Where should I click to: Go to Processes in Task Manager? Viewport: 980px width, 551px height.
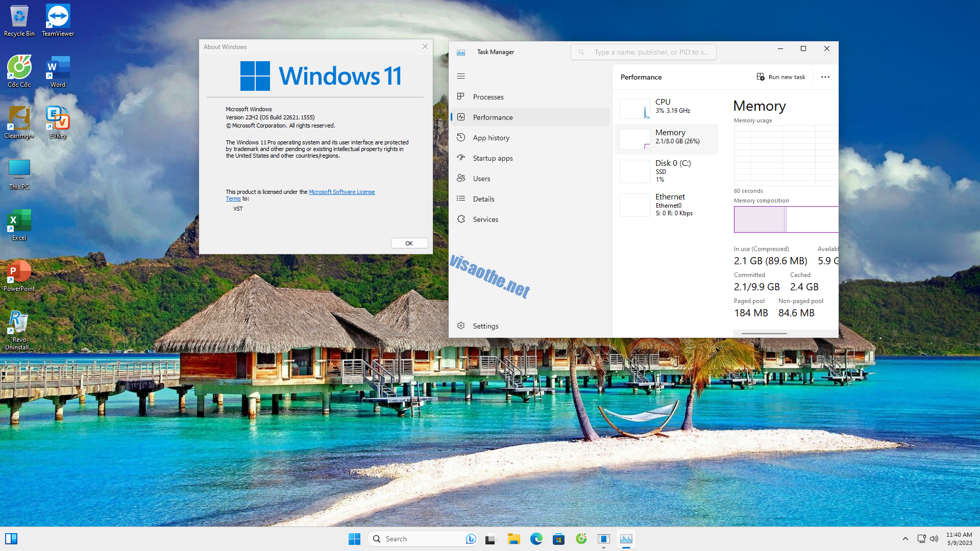click(530, 97)
